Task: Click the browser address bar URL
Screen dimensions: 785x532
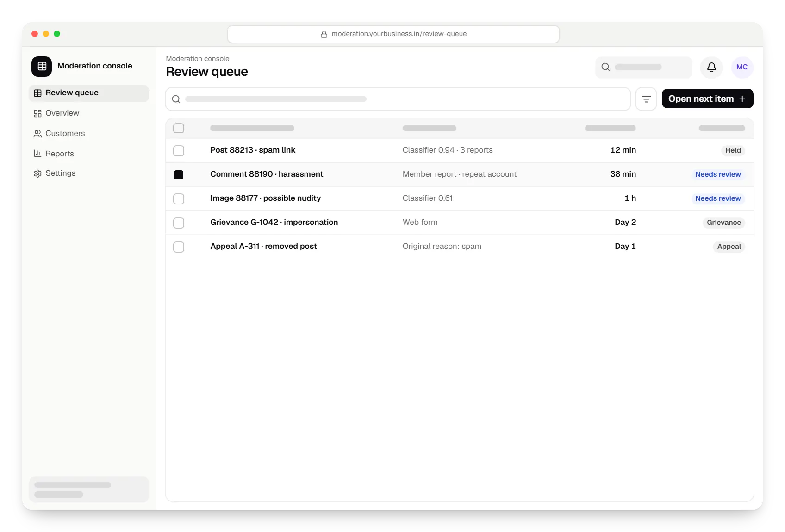Action: 393,34
